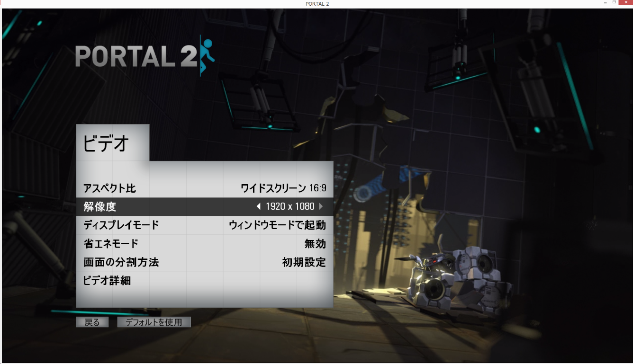Click the left arrow beside 1920 x 1080

(x=258, y=206)
